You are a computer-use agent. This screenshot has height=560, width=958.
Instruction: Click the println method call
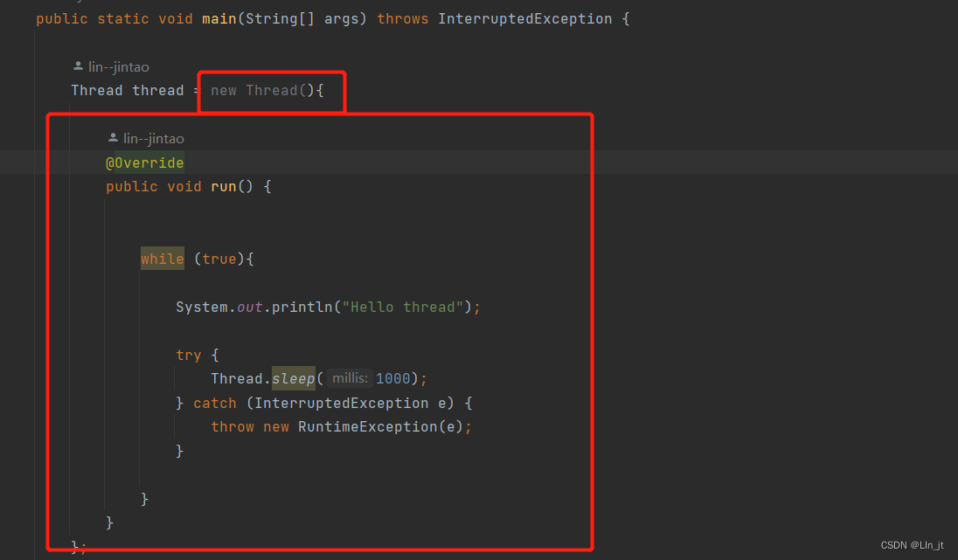pyautogui.click(x=302, y=307)
